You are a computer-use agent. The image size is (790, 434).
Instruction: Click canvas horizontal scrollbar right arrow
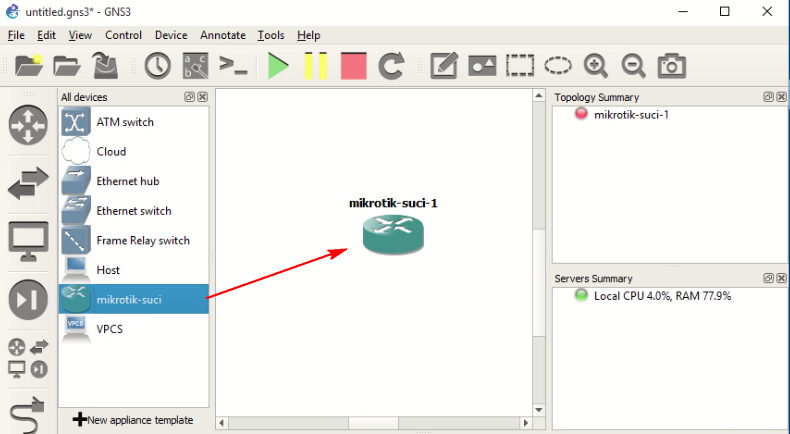525,423
